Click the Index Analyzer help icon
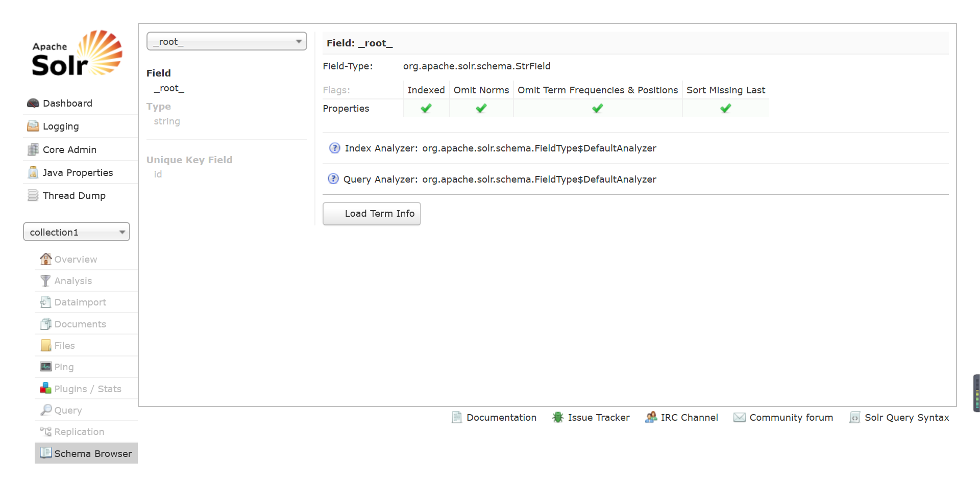The width and height of the screenshot is (980, 485). 335,148
